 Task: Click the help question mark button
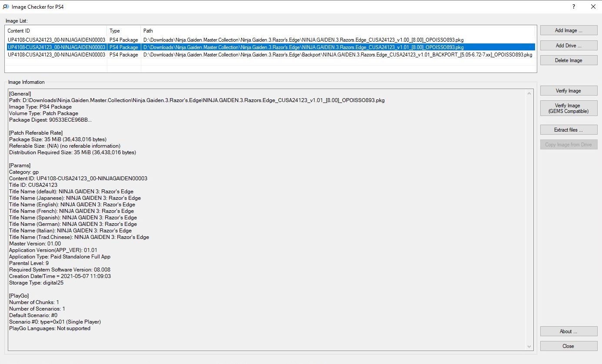(574, 7)
